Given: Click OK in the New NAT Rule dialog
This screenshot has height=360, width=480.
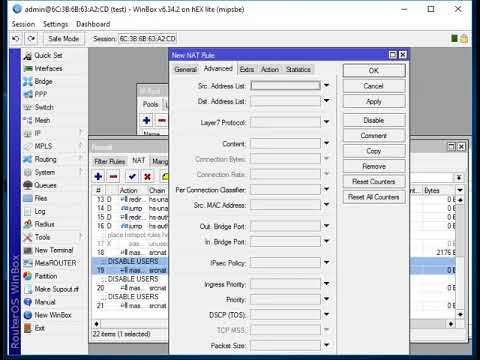Looking at the screenshot, I should (x=374, y=70).
